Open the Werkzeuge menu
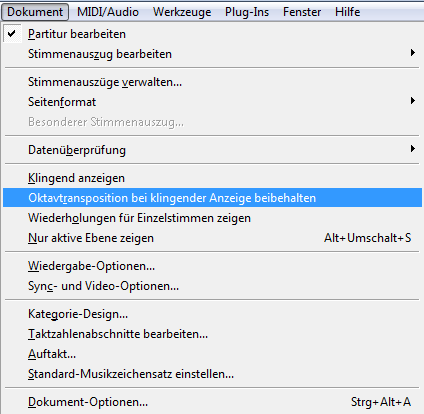This screenshot has width=424, height=414. [x=182, y=12]
